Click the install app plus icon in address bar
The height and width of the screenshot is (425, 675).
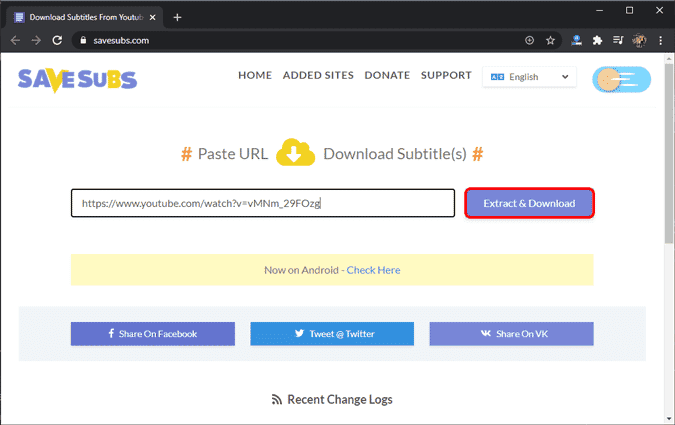click(x=529, y=40)
